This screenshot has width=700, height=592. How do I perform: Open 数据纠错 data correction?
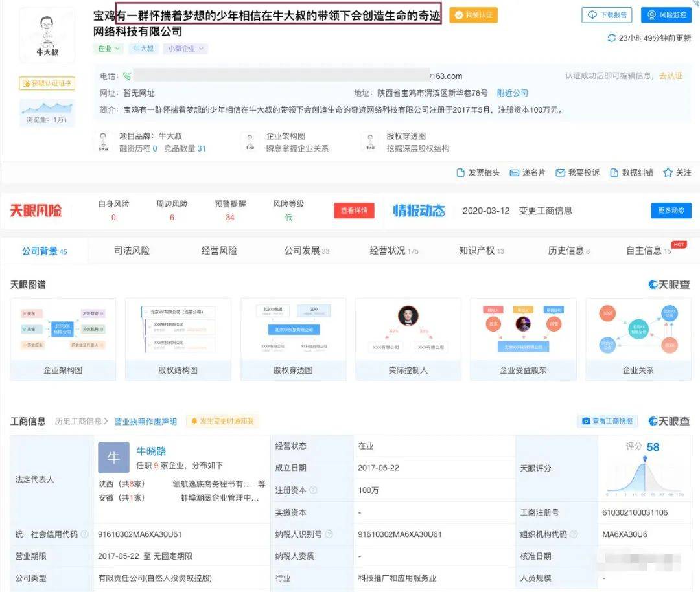click(614, 173)
